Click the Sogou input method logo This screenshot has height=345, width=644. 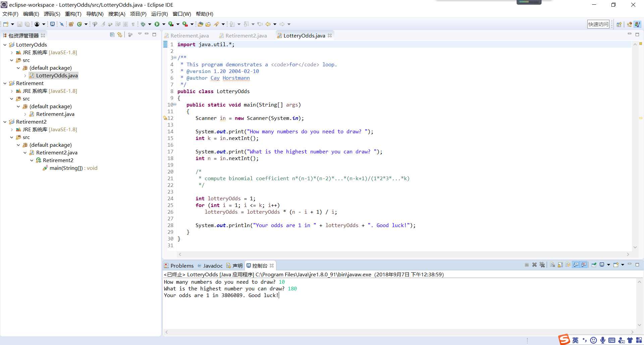click(x=564, y=340)
